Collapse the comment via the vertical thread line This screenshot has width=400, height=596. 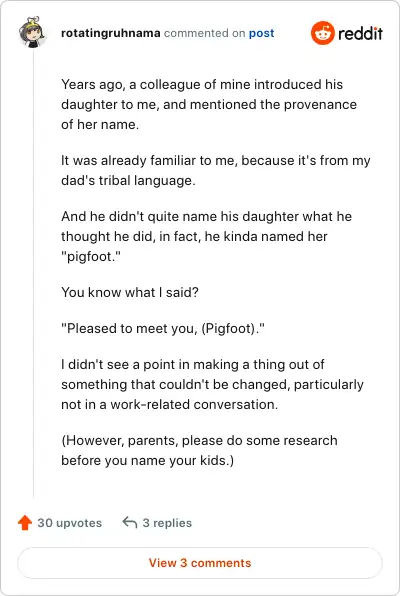33,273
